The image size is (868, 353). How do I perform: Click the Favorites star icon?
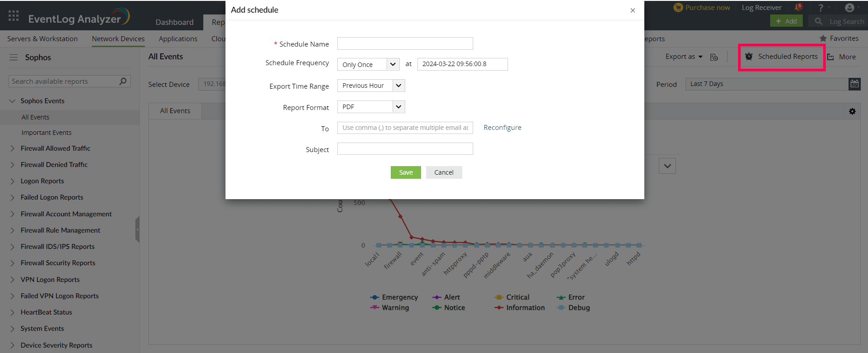coord(823,38)
